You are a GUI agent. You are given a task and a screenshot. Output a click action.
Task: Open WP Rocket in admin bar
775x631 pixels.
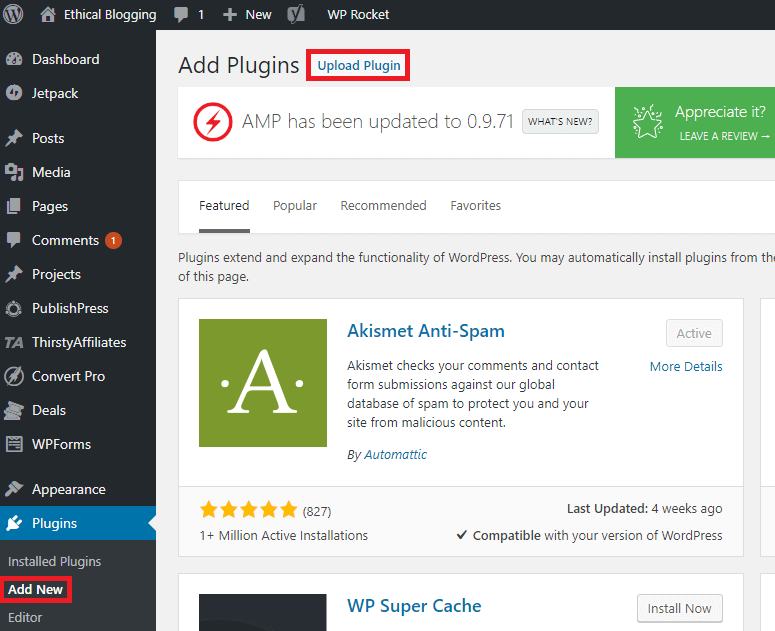pyautogui.click(x=358, y=15)
